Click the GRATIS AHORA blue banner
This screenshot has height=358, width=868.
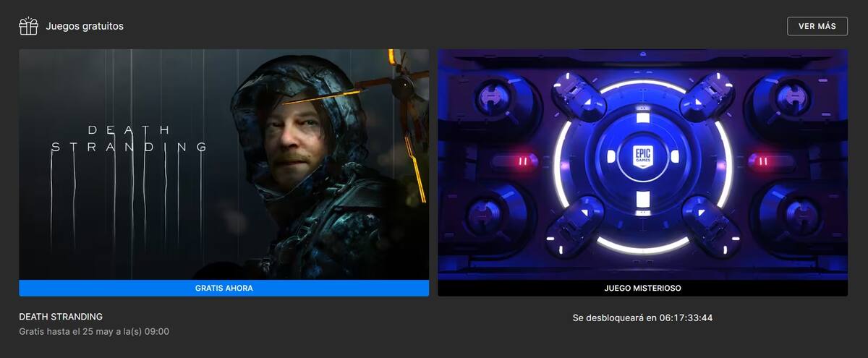(x=224, y=288)
